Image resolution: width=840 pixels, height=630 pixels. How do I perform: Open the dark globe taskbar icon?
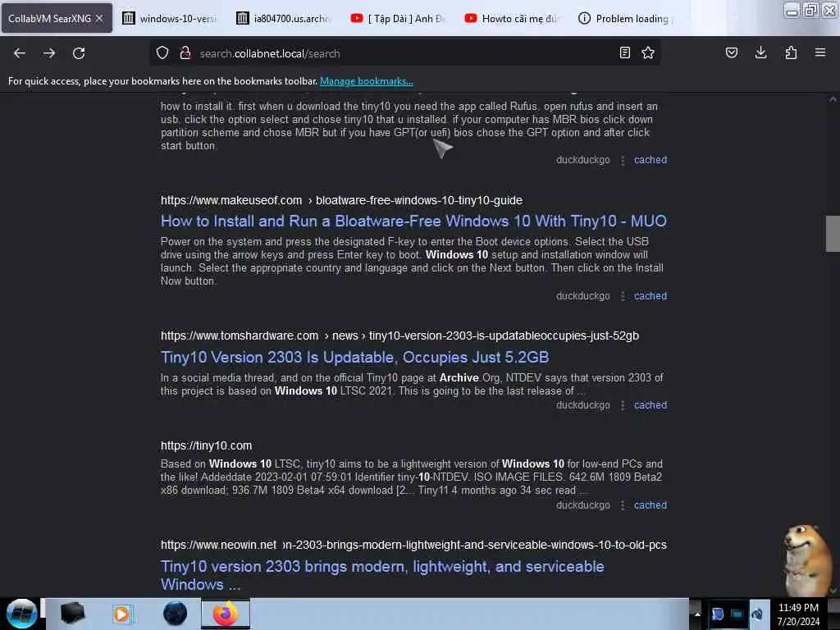point(175,614)
